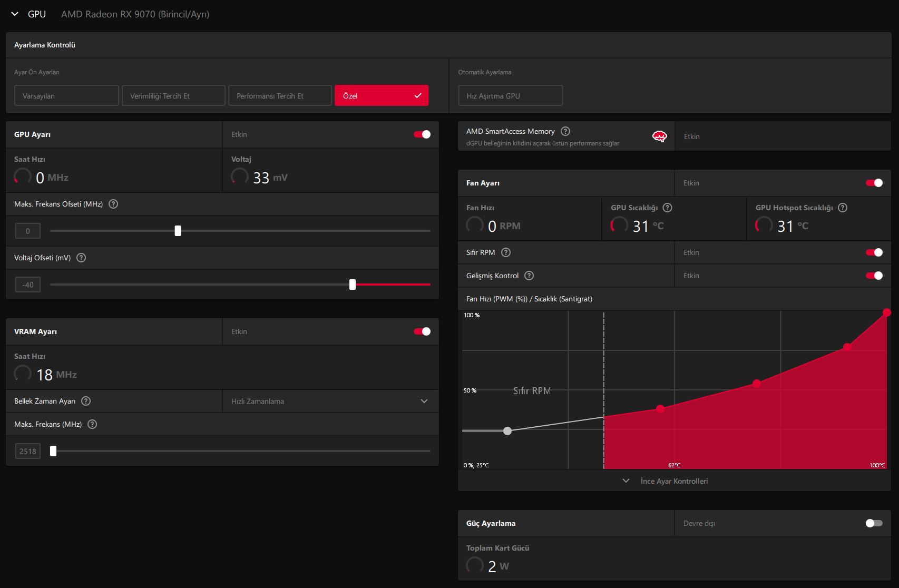Click the GPU Hotspot Sıcaklığı gauge
The height and width of the screenshot is (588, 899).
pos(764,224)
